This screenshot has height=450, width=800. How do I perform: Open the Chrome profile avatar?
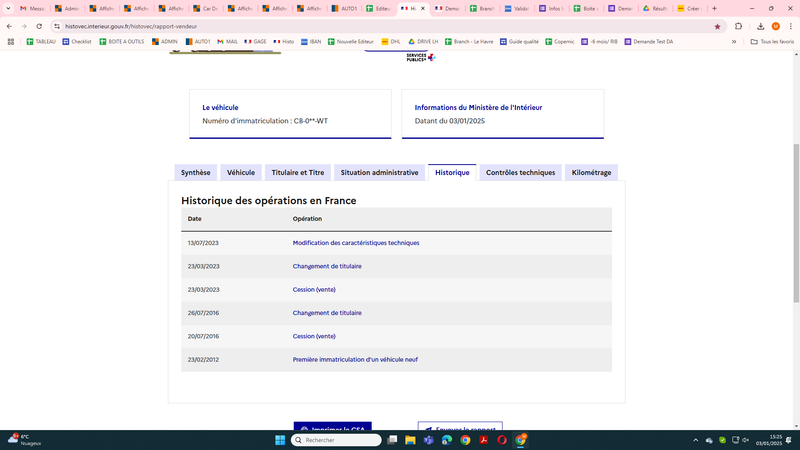pyautogui.click(x=776, y=26)
